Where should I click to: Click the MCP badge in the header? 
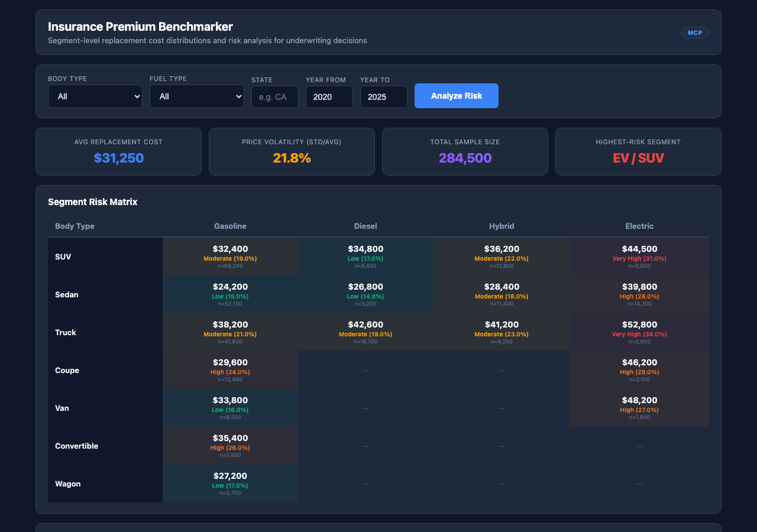695,33
